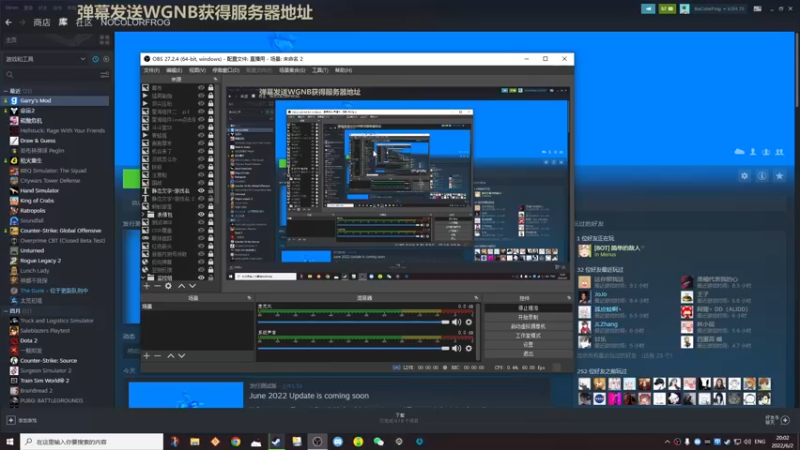Move selected source down in sources list
The width and height of the screenshot is (800, 450).
click(192, 286)
